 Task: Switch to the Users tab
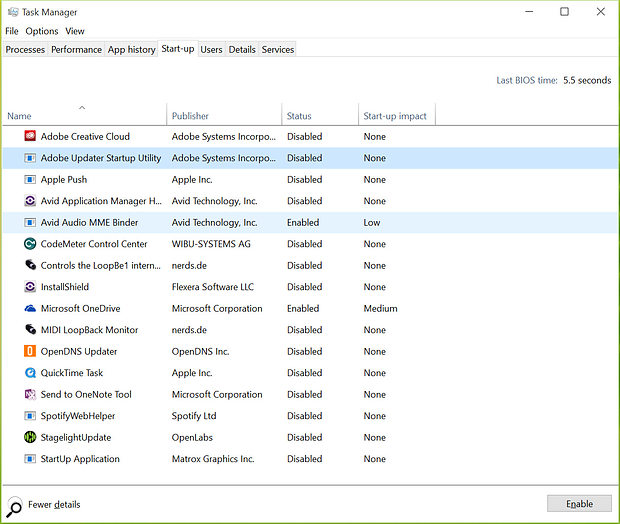(211, 49)
